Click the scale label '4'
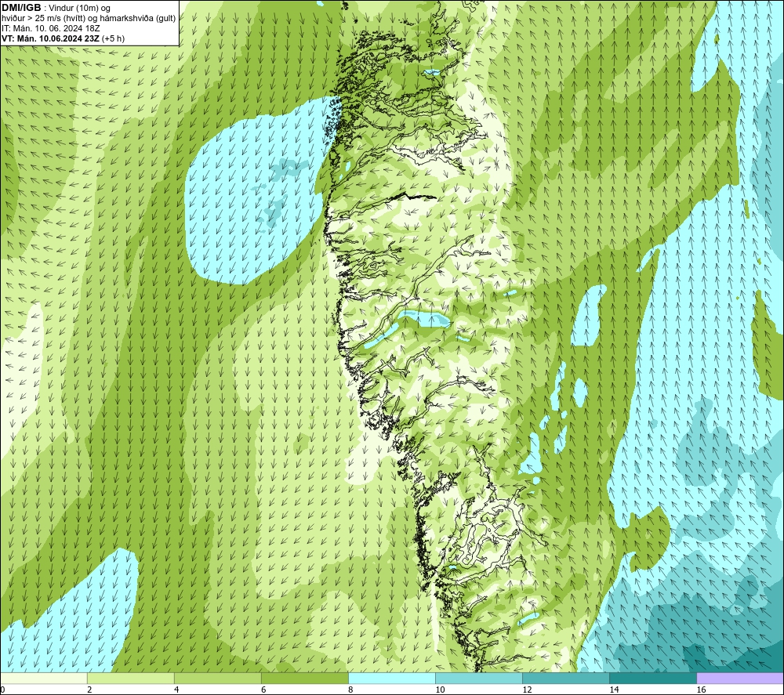This screenshot has height=695, width=784. 176,690
